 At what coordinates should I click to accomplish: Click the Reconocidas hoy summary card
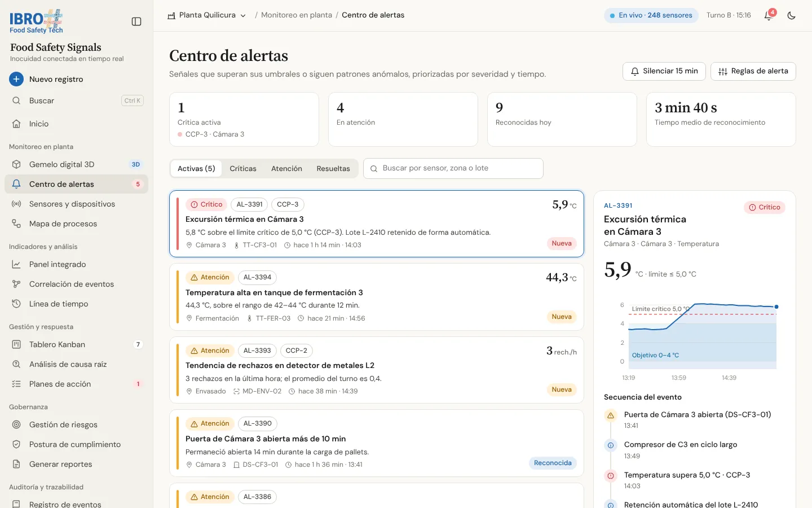[562, 119]
